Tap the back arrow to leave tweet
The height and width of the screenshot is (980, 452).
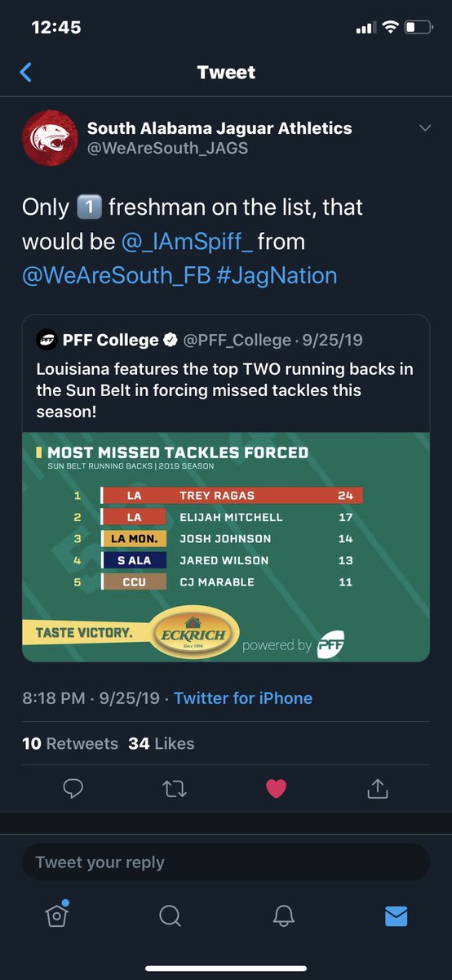click(26, 73)
